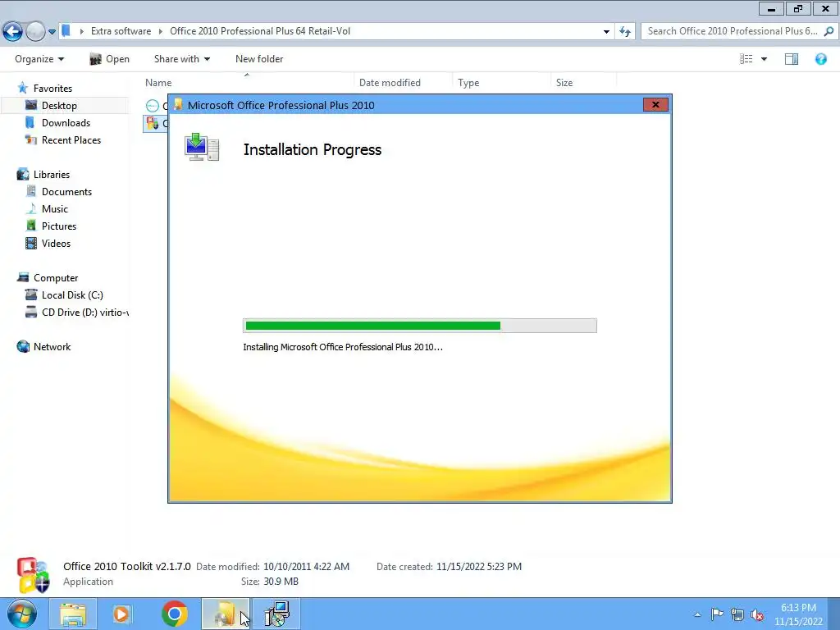This screenshot has width=840, height=630.
Task: Click the Office toolkit file icon in list
Action: (x=153, y=123)
